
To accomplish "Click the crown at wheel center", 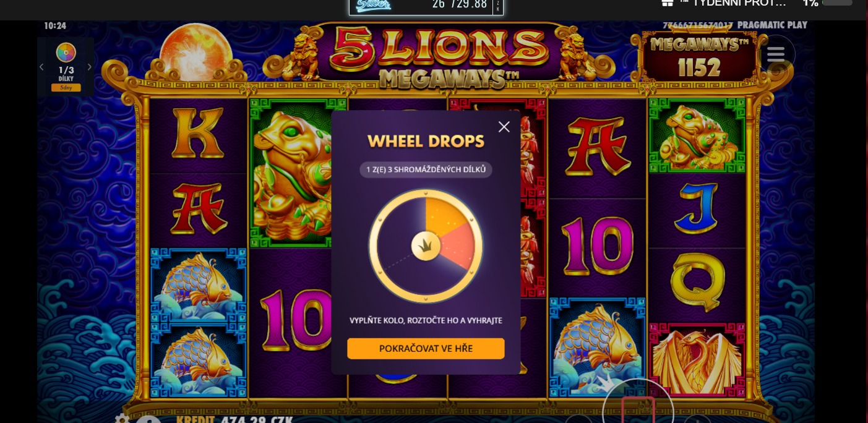I will point(426,247).
